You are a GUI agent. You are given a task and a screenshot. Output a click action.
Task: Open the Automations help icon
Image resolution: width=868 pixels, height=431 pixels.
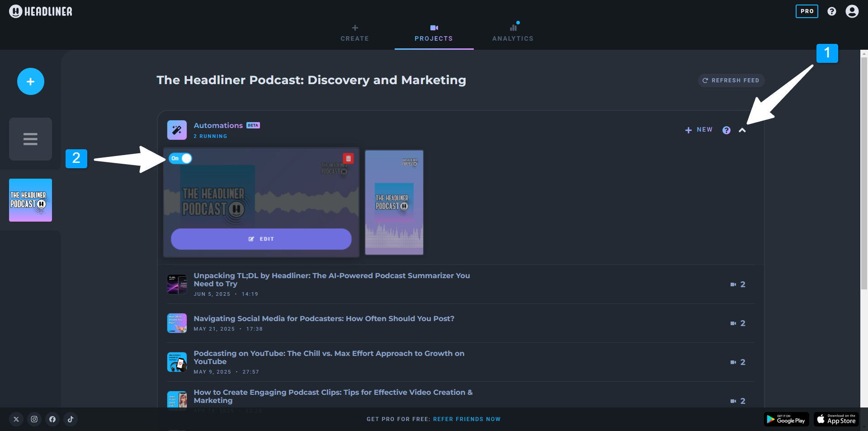click(x=726, y=130)
